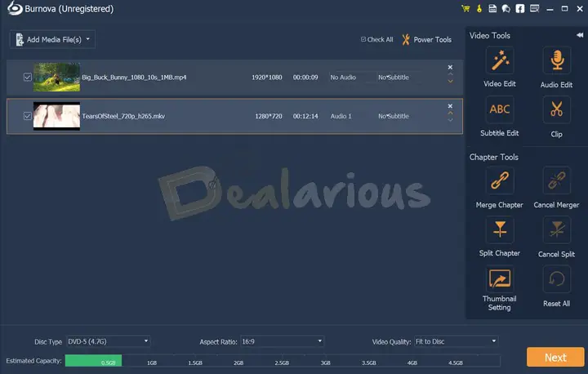Uncheck the Big_Buck_Bunny video checkbox
Image resolution: width=588 pixels, height=374 pixels.
(28, 78)
